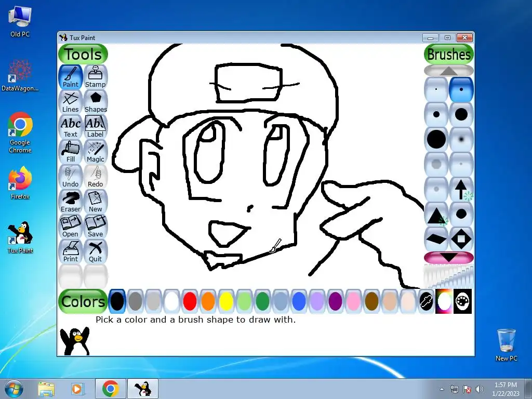Switch to the Eraser tool
The width and height of the screenshot is (532, 399).
71,202
